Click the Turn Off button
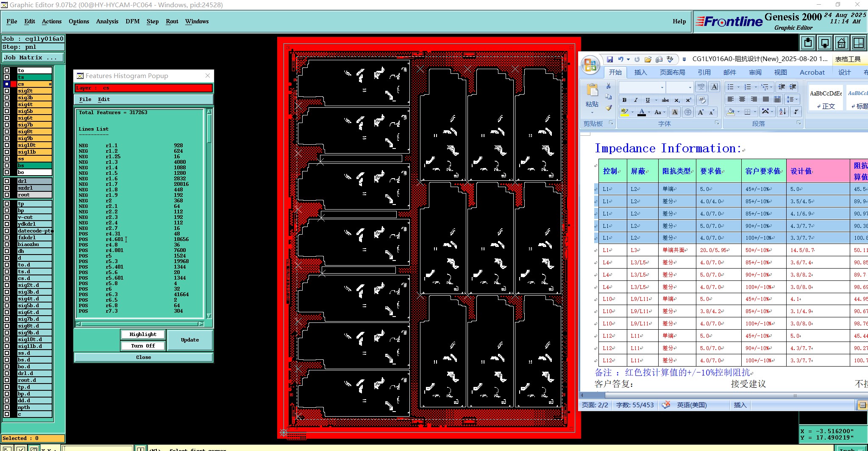 point(143,346)
